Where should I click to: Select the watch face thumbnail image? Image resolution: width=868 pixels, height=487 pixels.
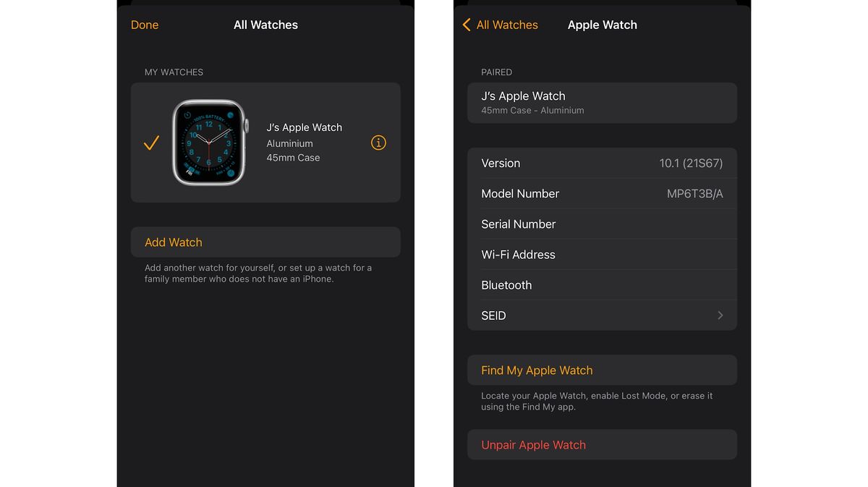tap(208, 143)
